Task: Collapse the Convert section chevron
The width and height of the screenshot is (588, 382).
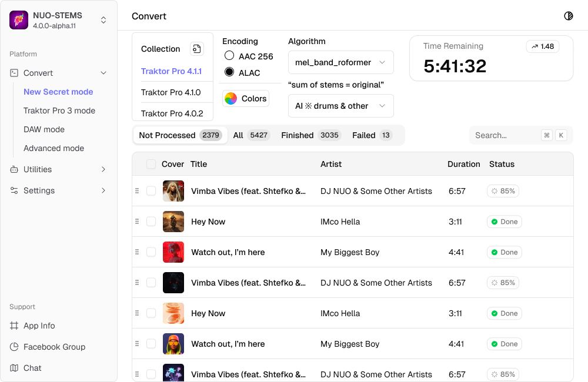Action: pos(103,73)
